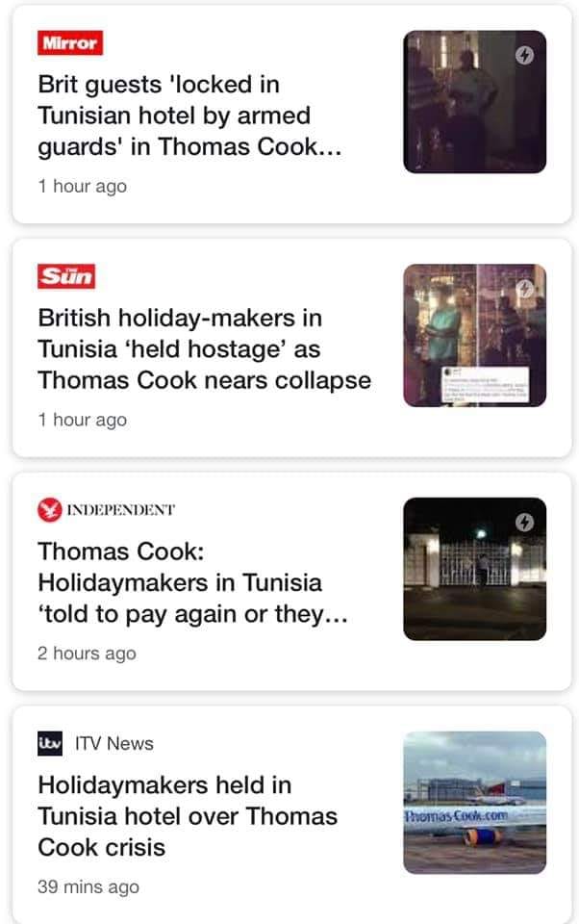Open Independent hotel gate thumbnail
This screenshot has width=579, height=924.
point(474,569)
